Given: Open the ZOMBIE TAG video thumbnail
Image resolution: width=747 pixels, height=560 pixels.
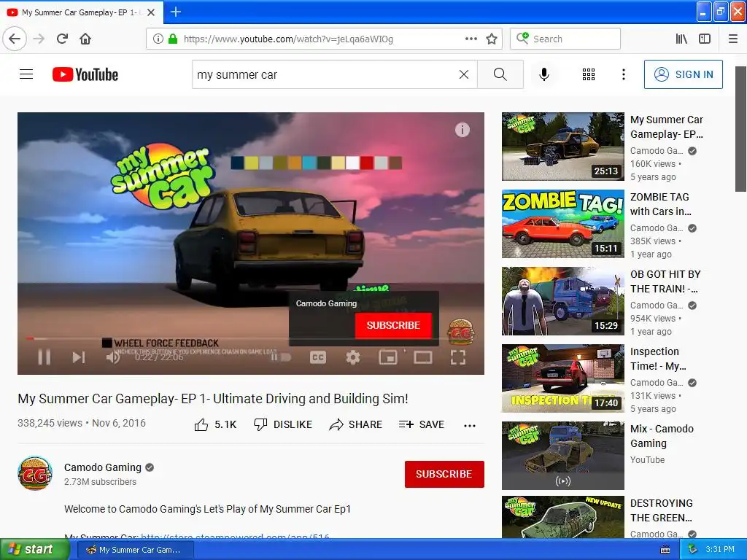Looking at the screenshot, I should (563, 224).
